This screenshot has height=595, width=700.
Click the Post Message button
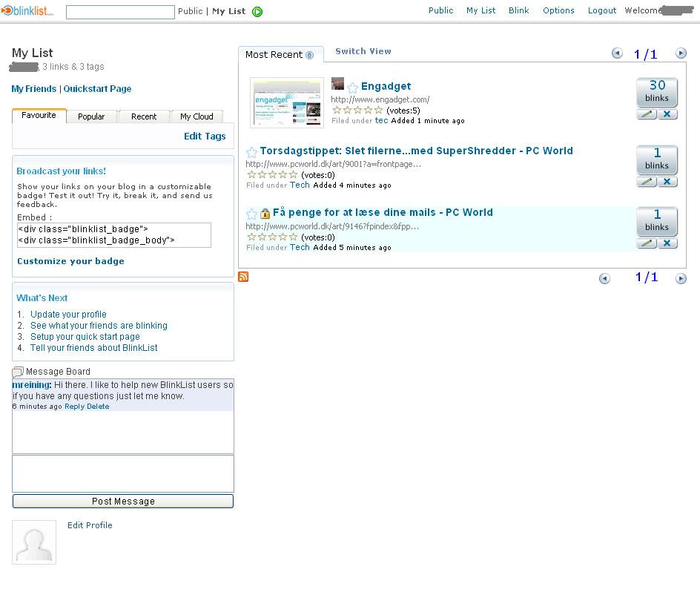pyautogui.click(x=123, y=502)
